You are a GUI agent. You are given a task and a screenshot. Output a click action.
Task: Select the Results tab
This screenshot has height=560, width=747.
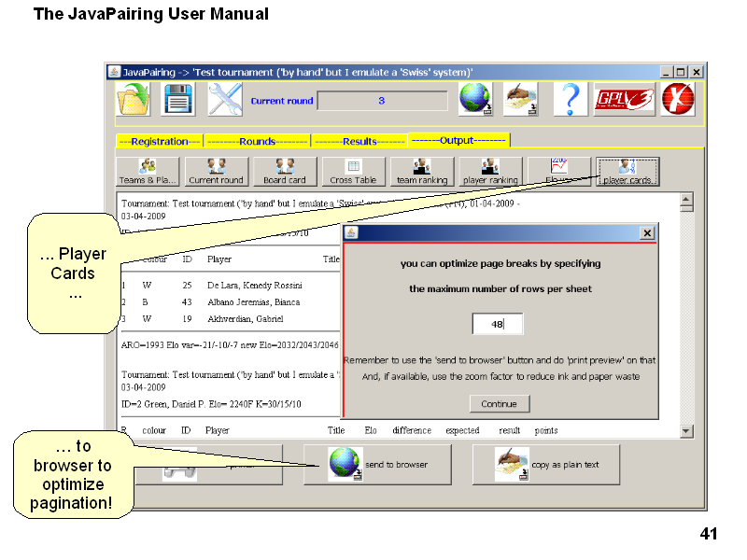359,142
